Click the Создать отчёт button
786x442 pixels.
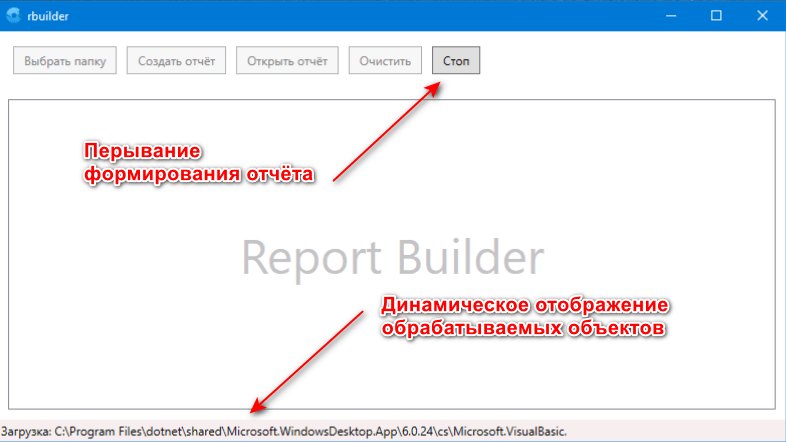(176, 61)
